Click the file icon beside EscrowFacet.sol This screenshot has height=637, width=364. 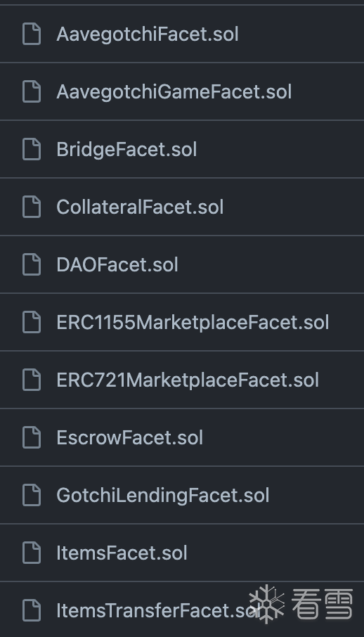tap(32, 437)
